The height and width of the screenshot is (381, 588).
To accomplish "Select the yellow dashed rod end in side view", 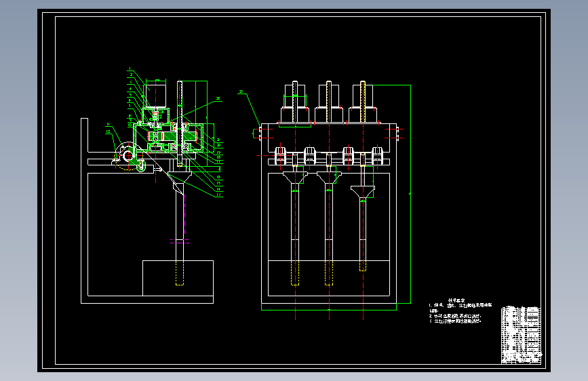I will (180, 273).
